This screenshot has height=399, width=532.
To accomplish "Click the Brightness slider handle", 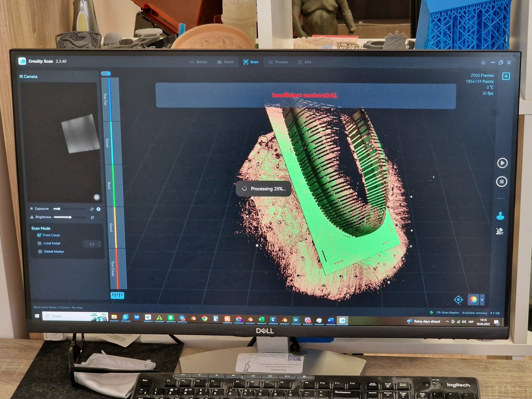I will pos(70,217).
